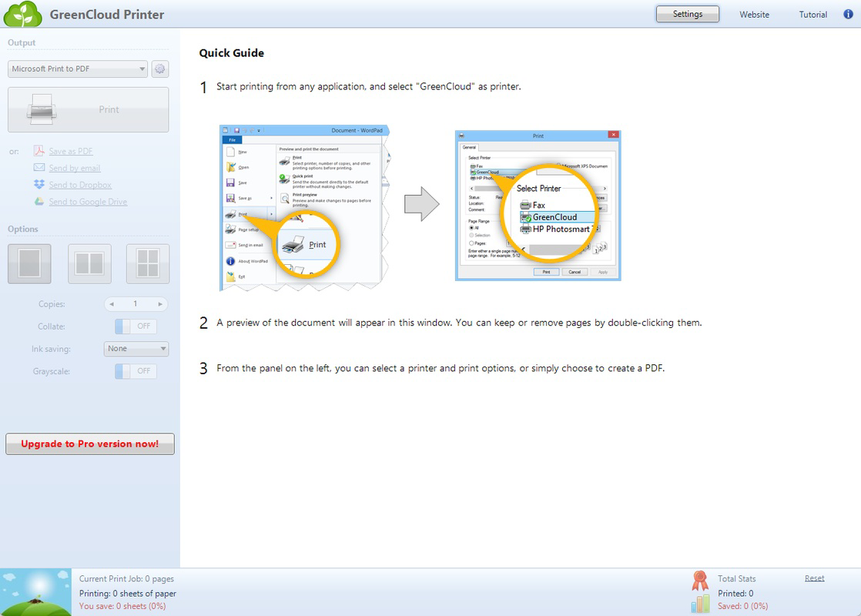Click Send to Dropbox link
Screen dimensions: 861x616
coord(80,185)
